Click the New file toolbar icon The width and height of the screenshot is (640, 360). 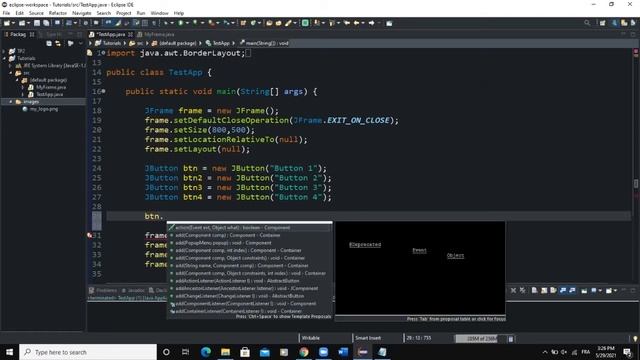7,23
